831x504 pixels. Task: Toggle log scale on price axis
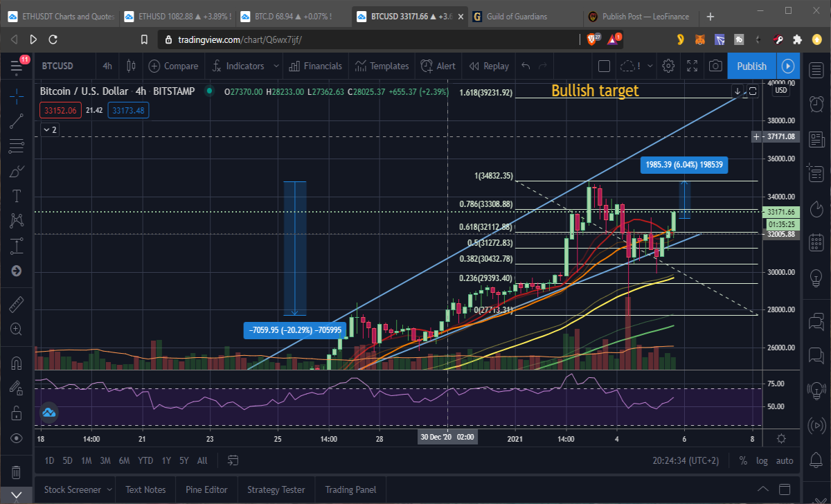(762, 460)
